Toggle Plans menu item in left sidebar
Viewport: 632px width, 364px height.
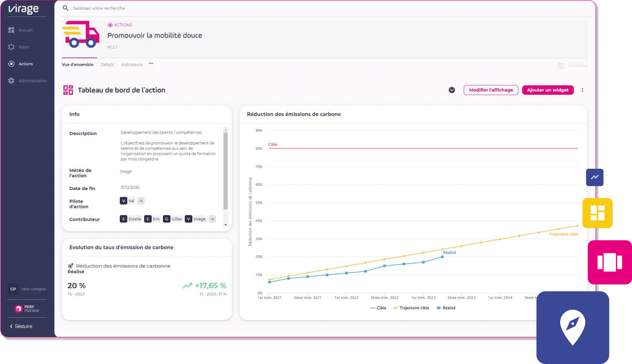pos(24,47)
